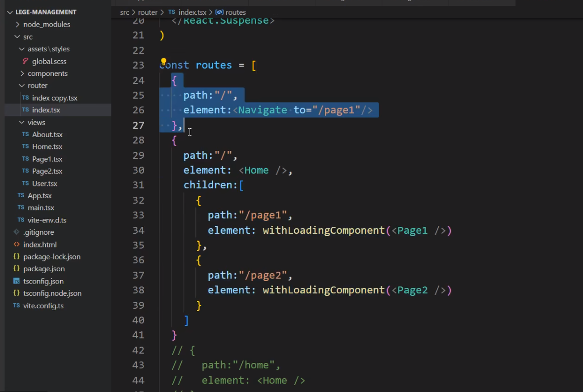583x392 pixels.
Task: Open main.tsx file
Action: click(x=41, y=208)
